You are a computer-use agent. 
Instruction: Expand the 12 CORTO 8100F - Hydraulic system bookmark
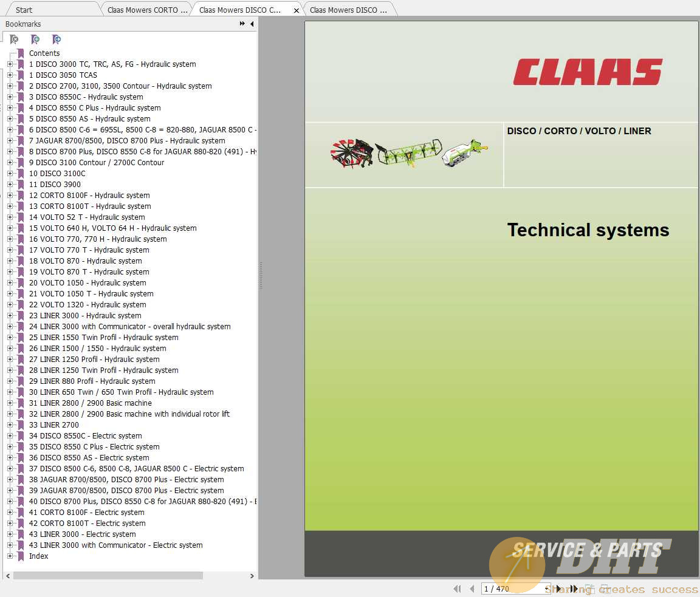10,196
